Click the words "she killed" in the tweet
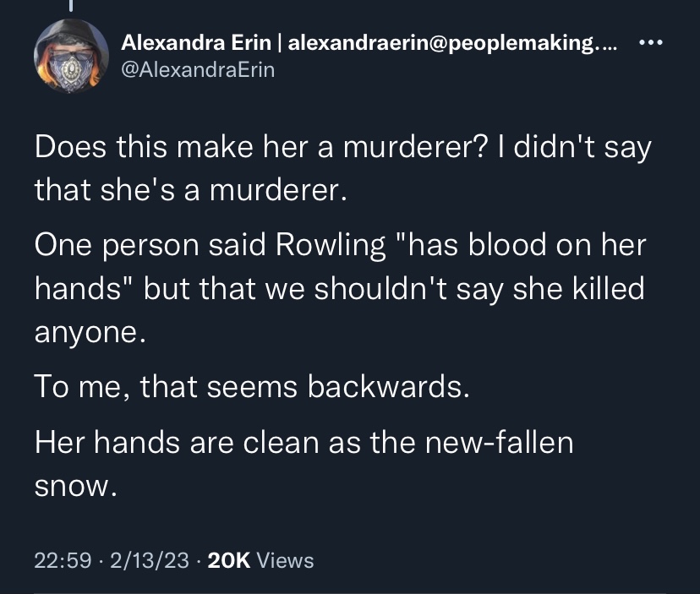The height and width of the screenshot is (594, 700). click(x=578, y=288)
